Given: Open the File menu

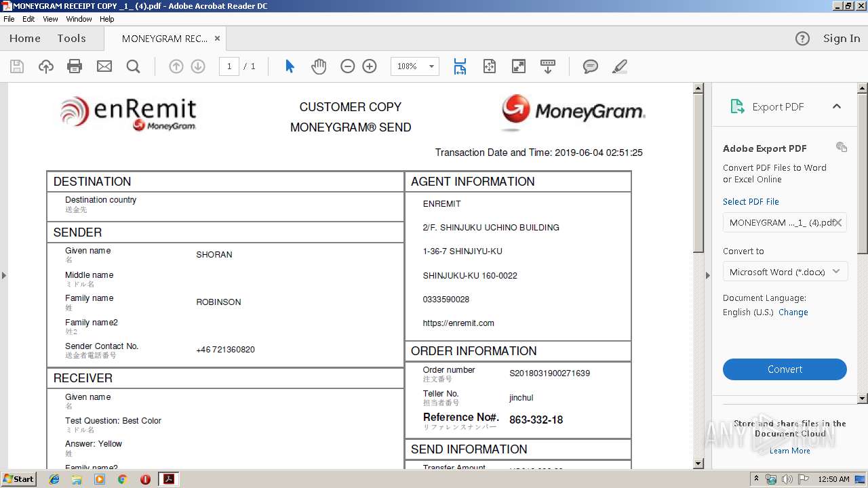Looking at the screenshot, I should pyautogui.click(x=9, y=19).
